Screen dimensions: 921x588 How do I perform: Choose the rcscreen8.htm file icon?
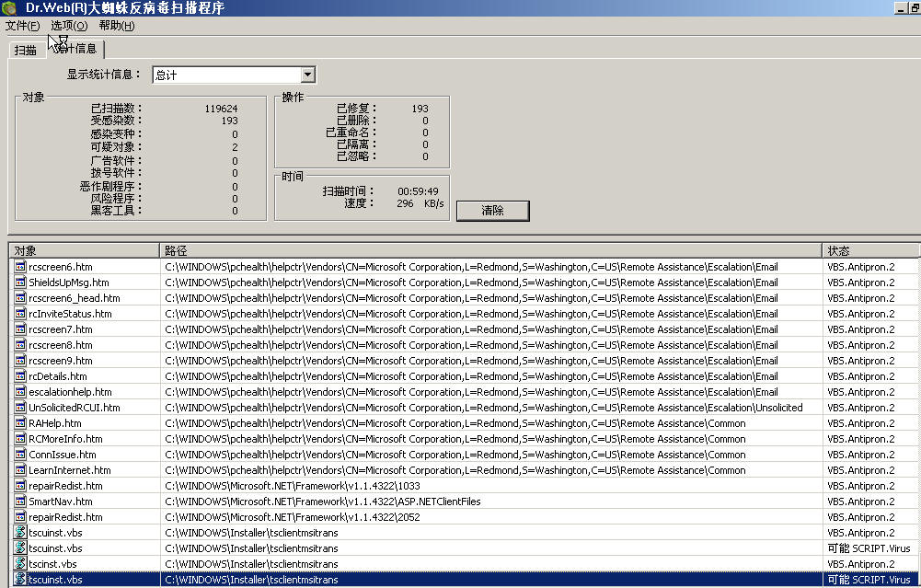(x=20, y=345)
